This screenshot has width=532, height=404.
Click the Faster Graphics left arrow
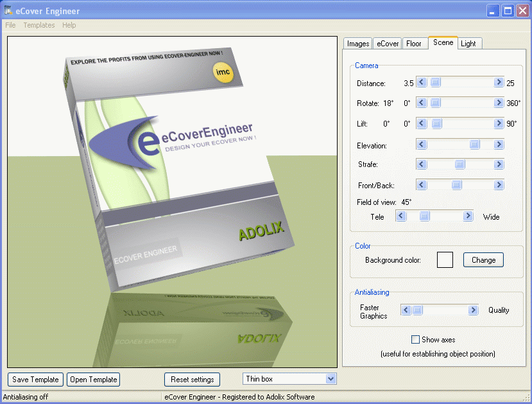click(406, 310)
